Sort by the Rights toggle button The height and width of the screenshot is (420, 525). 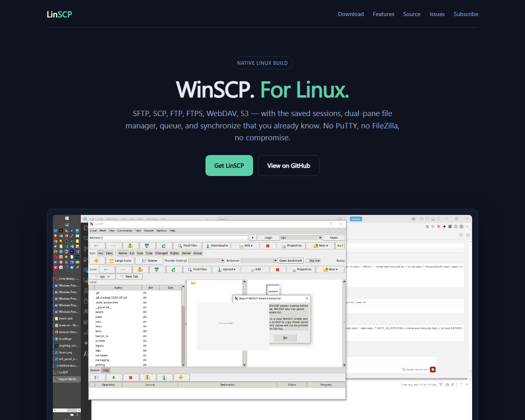click(x=175, y=253)
